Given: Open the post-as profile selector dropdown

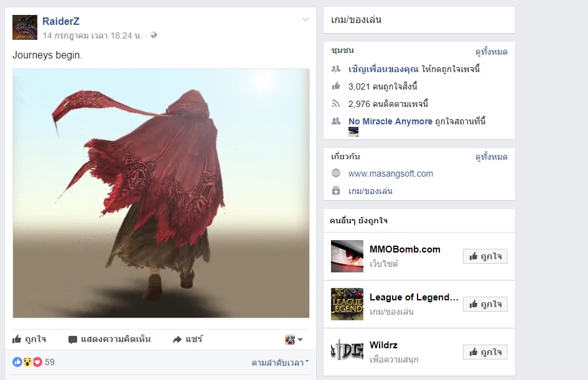Looking at the screenshot, I should pos(294,340).
